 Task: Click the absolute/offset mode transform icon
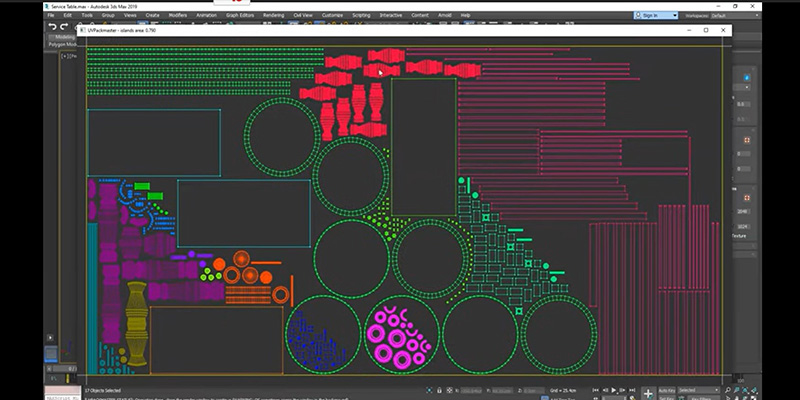pos(449,390)
